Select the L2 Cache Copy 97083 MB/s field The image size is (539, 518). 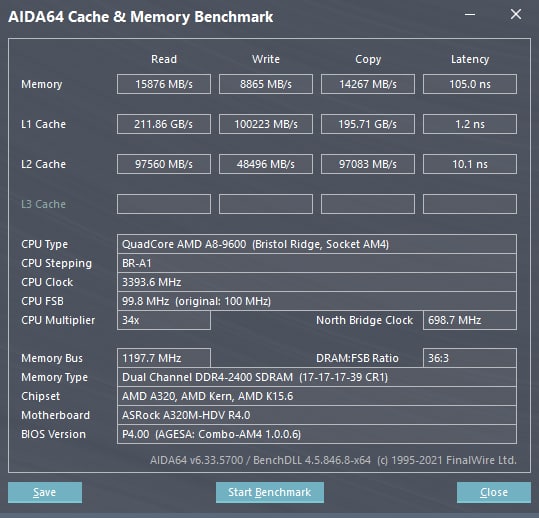[x=368, y=164]
